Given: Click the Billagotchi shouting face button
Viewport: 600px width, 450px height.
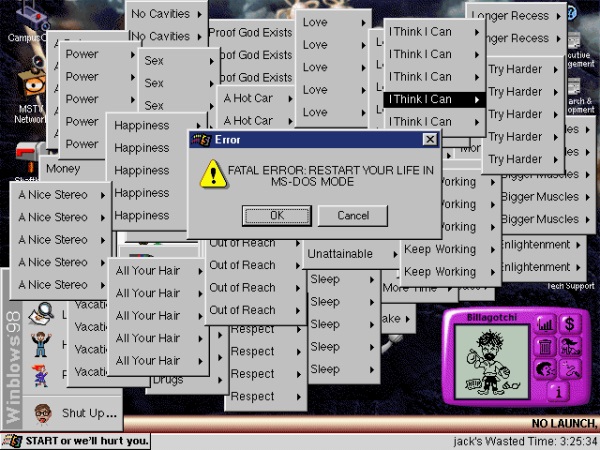Looking at the screenshot, I should (545, 370).
